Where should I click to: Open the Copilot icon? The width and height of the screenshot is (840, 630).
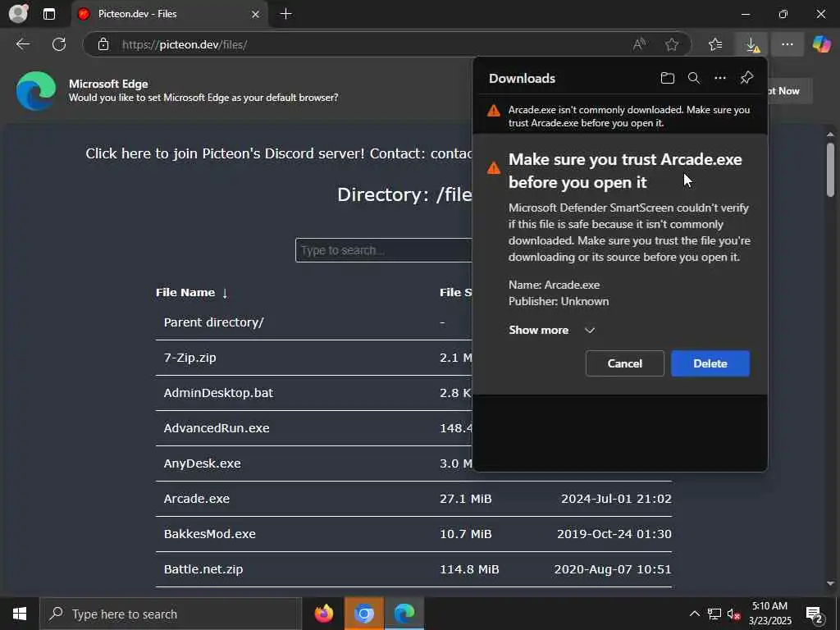(821, 44)
